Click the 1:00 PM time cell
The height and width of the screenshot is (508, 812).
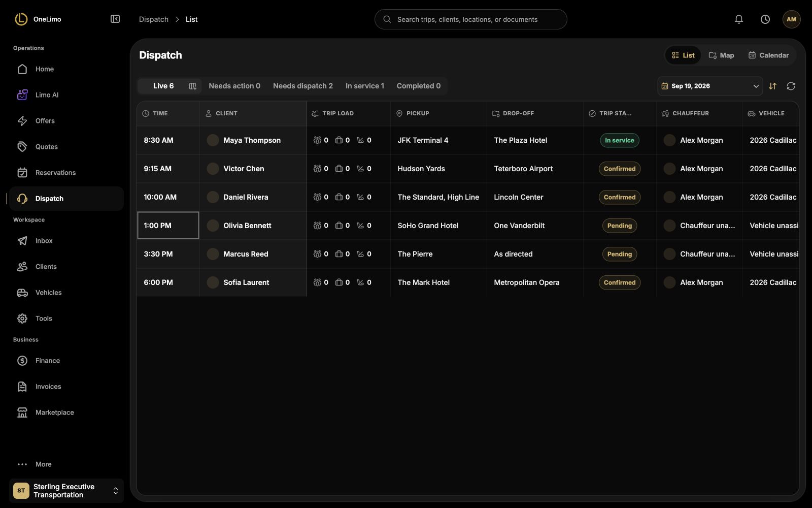tap(168, 226)
